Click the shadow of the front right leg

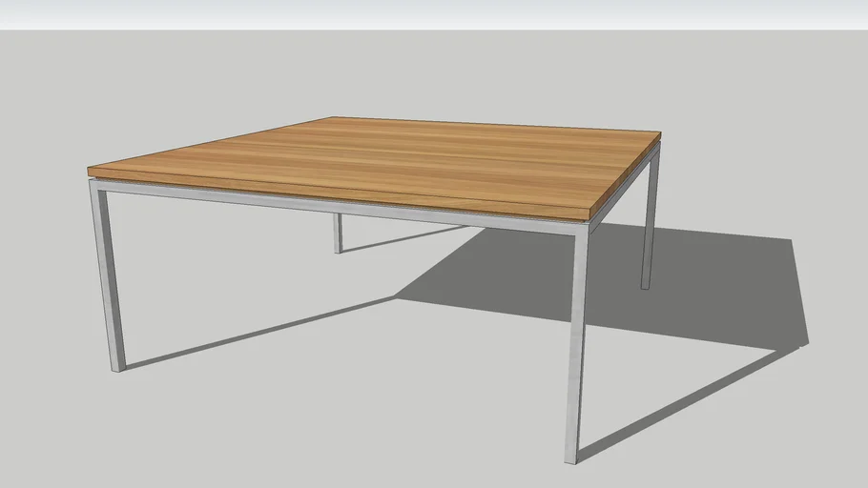687,398
